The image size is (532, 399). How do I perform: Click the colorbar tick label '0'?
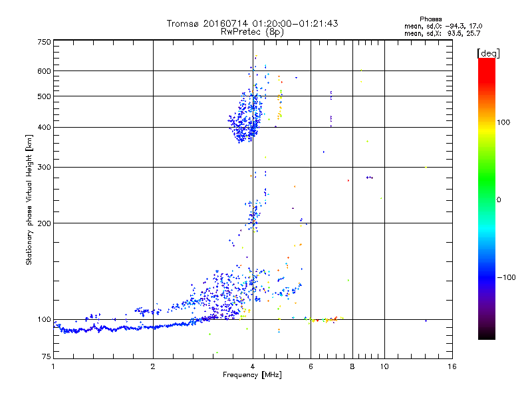coord(499,200)
